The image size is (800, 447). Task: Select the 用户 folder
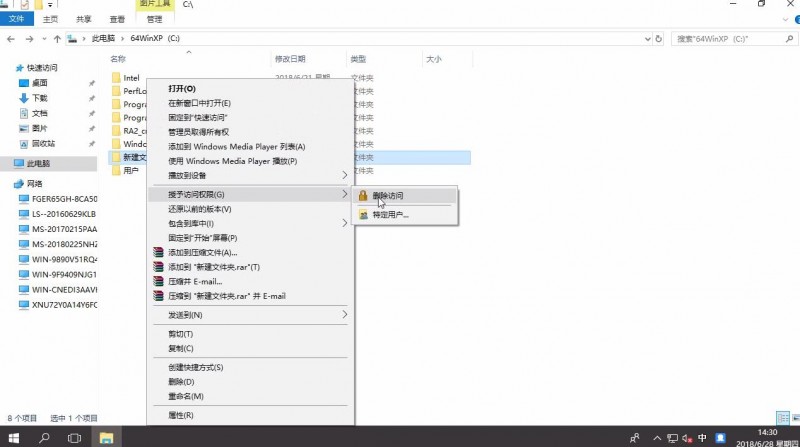[x=131, y=170]
